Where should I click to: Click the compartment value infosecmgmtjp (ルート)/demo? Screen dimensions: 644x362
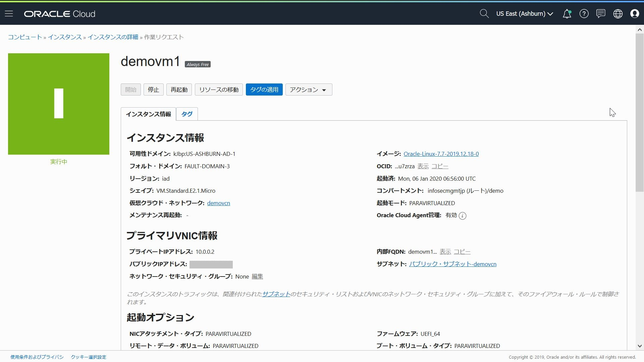(x=466, y=191)
